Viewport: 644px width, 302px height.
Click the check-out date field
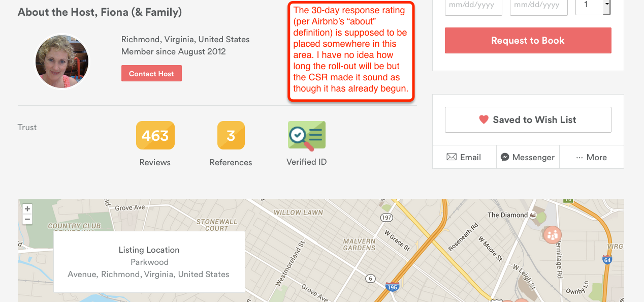pyautogui.click(x=538, y=7)
